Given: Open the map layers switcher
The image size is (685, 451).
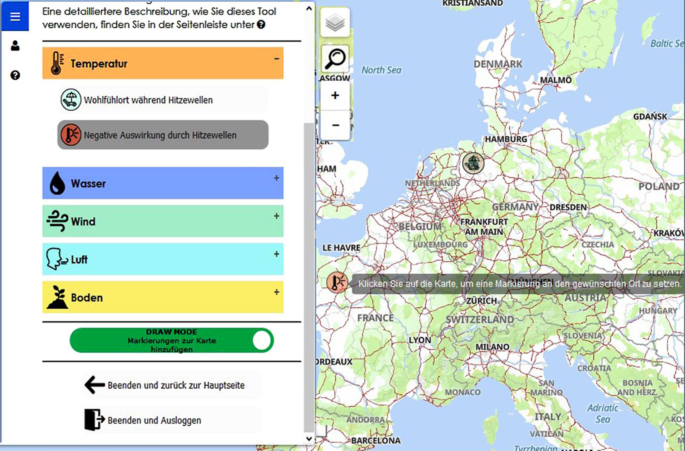Looking at the screenshot, I should pyautogui.click(x=335, y=22).
